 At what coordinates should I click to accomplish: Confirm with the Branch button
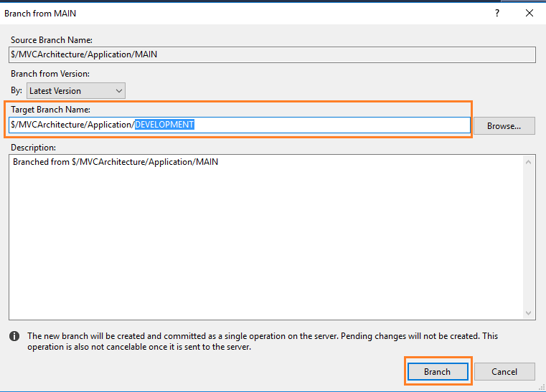pos(438,371)
